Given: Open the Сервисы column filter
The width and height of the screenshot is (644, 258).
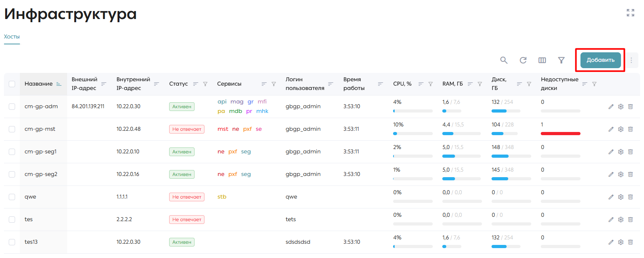Looking at the screenshot, I should pos(274,84).
